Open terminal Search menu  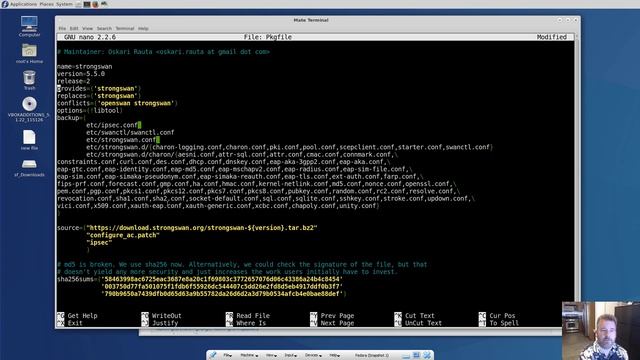[x=104, y=29]
